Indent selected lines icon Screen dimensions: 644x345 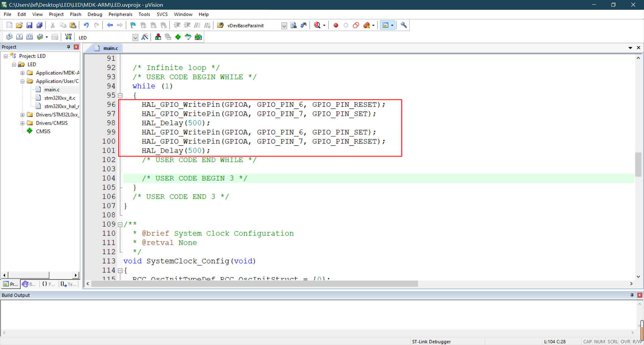(177, 25)
